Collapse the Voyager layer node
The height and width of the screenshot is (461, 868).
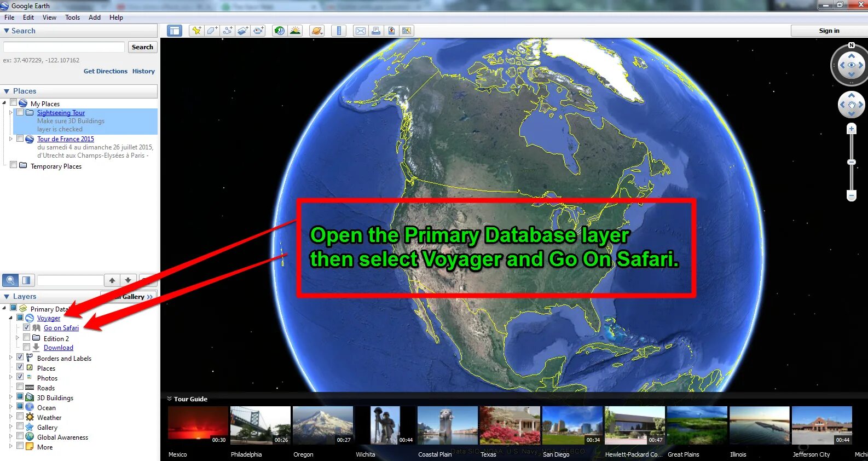[10, 318]
